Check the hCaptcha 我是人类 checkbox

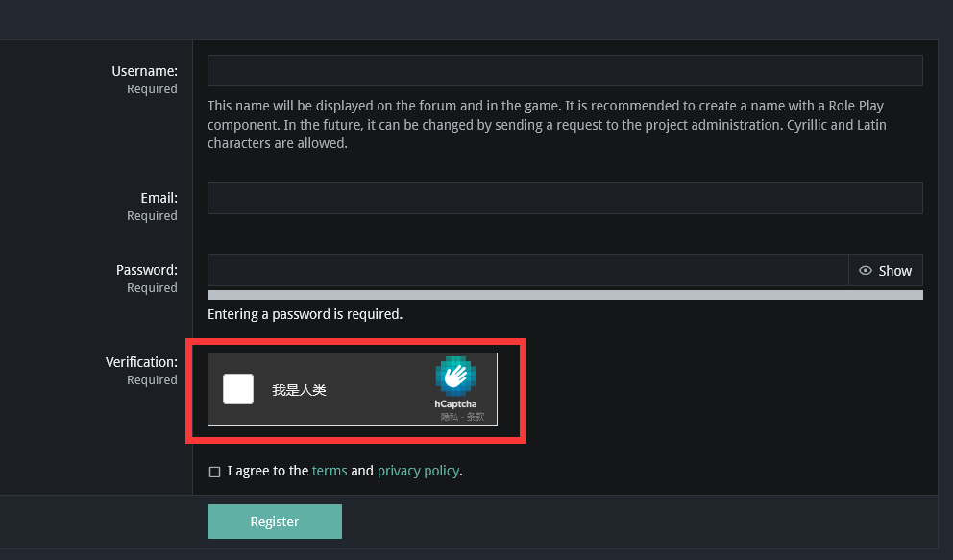tap(238, 389)
